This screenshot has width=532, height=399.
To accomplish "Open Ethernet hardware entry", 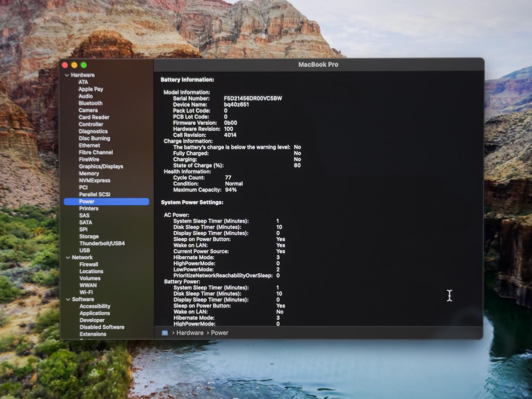I will tap(89, 146).
